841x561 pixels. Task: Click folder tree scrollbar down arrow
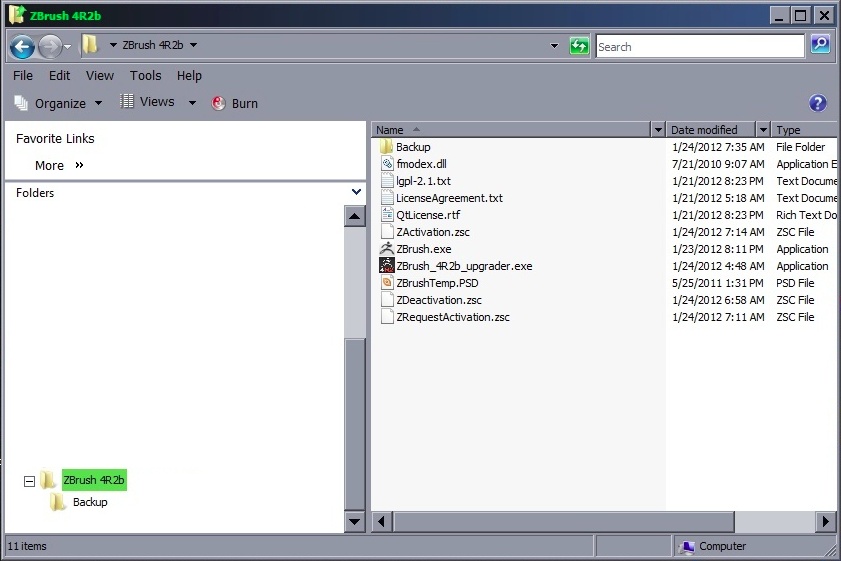[x=355, y=521]
